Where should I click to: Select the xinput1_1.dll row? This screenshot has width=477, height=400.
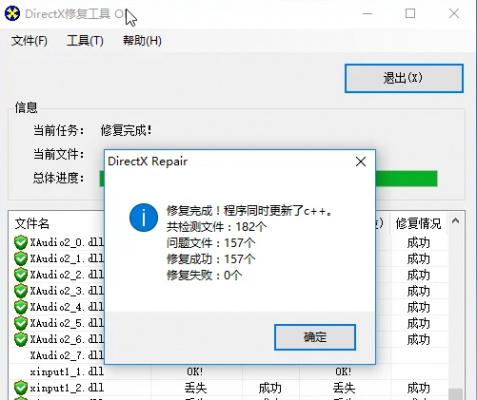pyautogui.click(x=228, y=371)
